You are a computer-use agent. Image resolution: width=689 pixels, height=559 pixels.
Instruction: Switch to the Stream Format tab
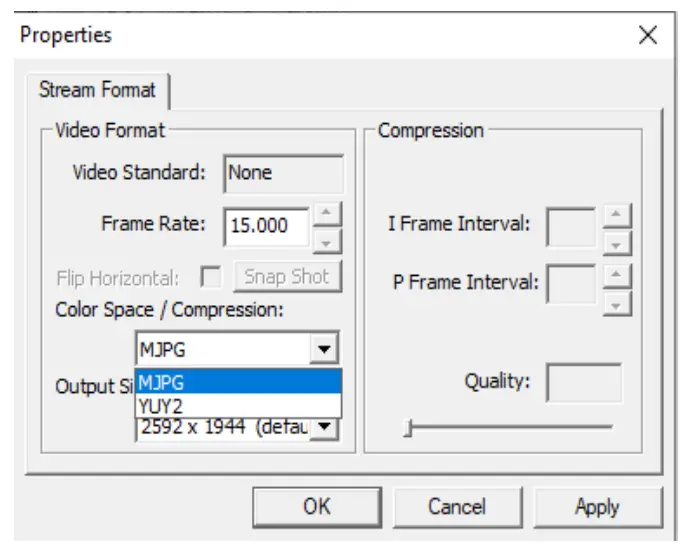point(97,90)
